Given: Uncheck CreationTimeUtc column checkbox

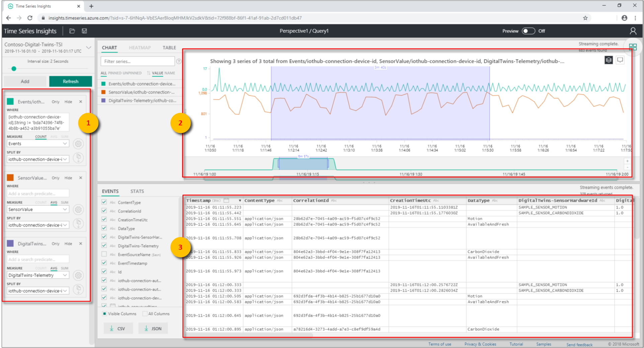Looking at the screenshot, I should point(104,219).
